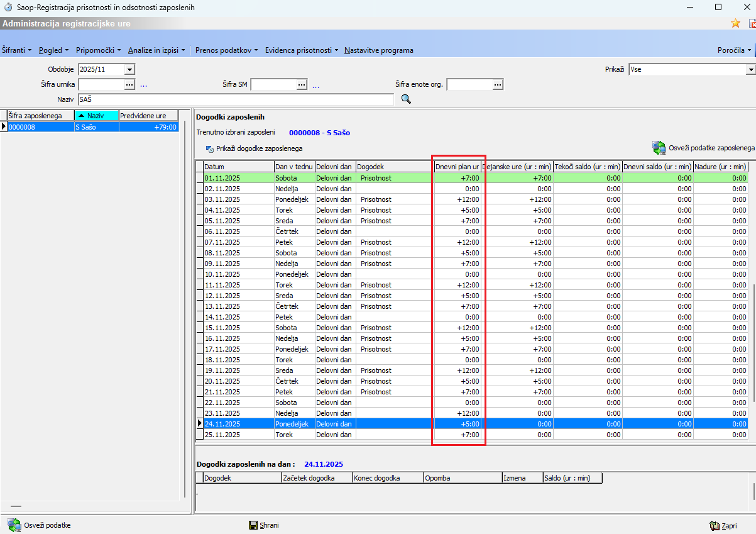Expand the Prikaži filter dropdown
This screenshot has height=534, width=756.
click(x=750, y=69)
